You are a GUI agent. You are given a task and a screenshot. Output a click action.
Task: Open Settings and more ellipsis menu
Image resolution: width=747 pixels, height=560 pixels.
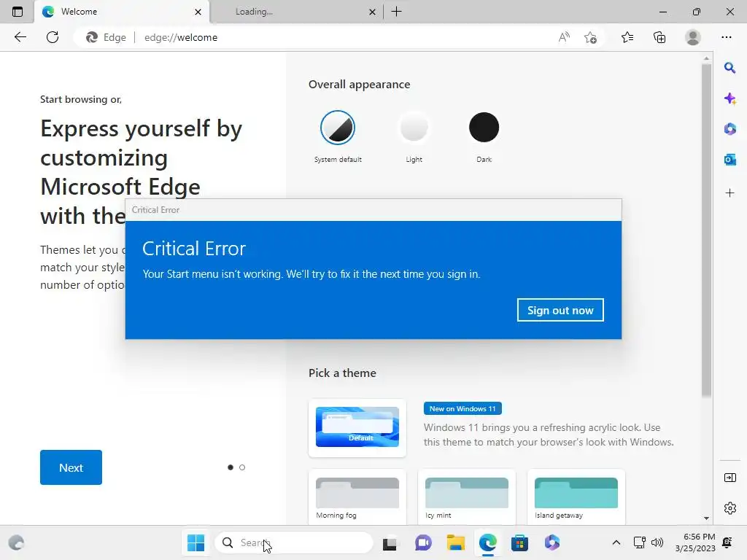[727, 37]
